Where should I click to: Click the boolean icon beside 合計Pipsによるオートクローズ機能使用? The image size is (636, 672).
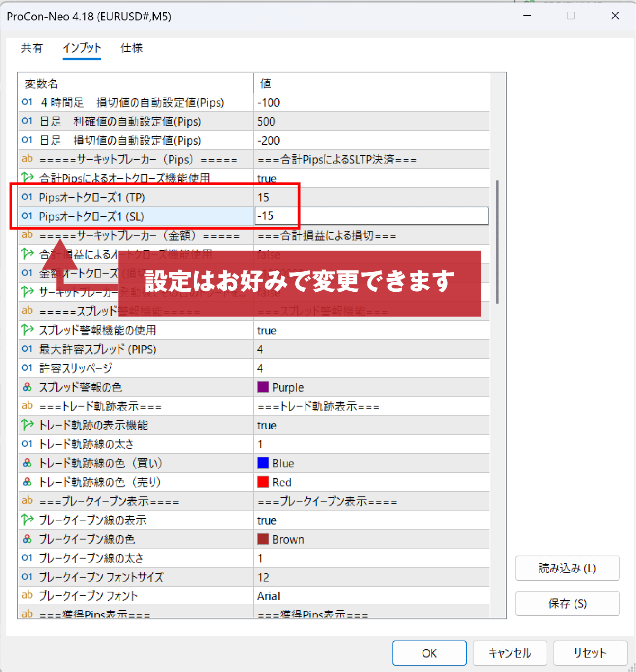pos(27,177)
